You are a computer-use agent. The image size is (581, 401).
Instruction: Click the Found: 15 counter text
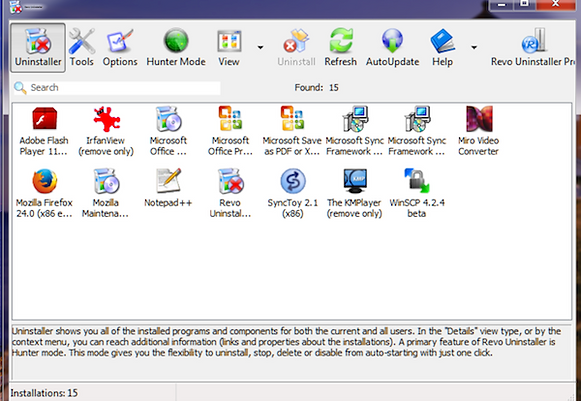point(317,88)
